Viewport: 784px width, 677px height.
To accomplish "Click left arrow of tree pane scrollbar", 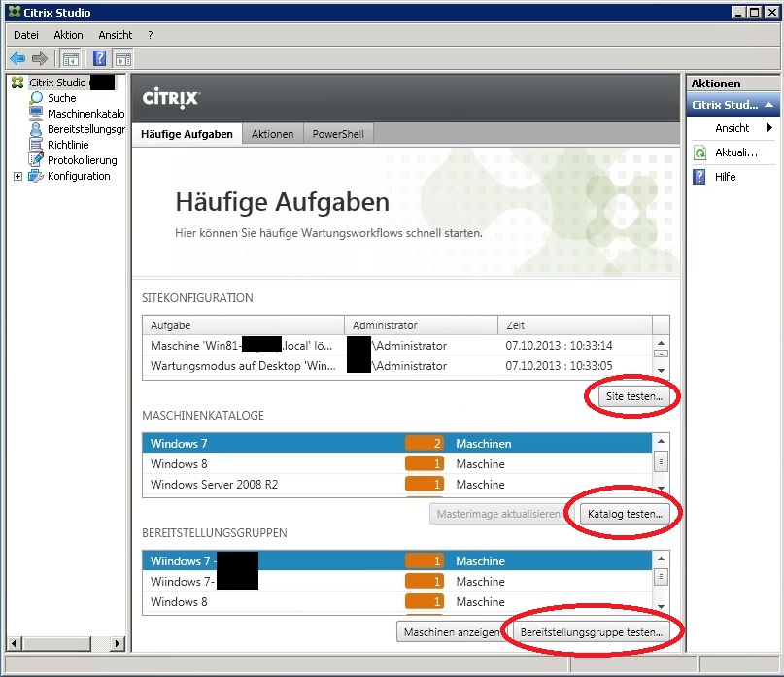I will (x=14, y=644).
